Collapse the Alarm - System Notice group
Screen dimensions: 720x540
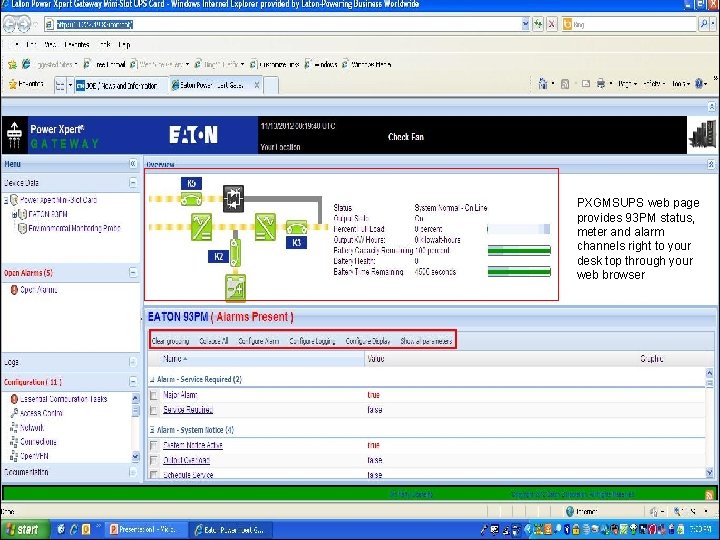click(x=152, y=430)
